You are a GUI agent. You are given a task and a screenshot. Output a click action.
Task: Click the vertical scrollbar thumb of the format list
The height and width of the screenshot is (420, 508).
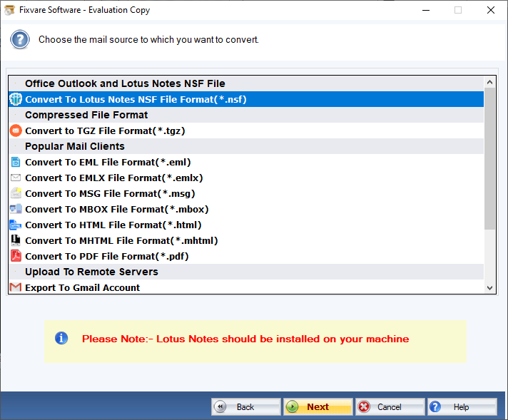pos(490,159)
